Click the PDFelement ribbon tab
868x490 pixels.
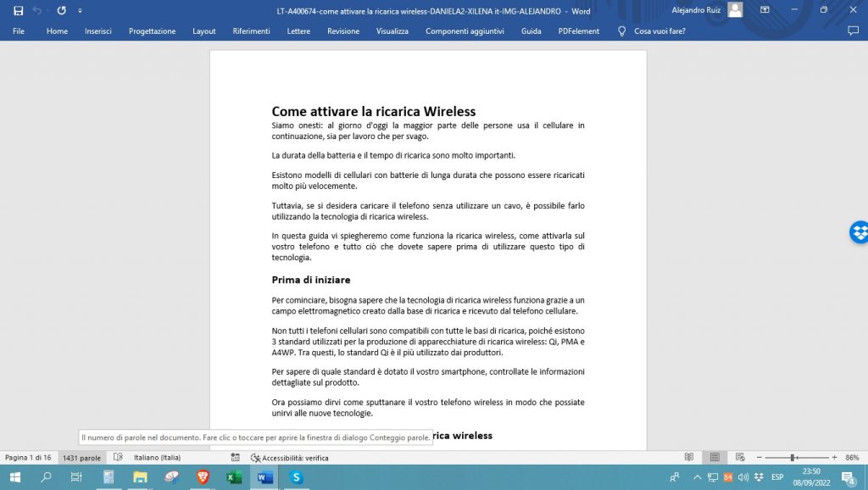pyautogui.click(x=579, y=31)
